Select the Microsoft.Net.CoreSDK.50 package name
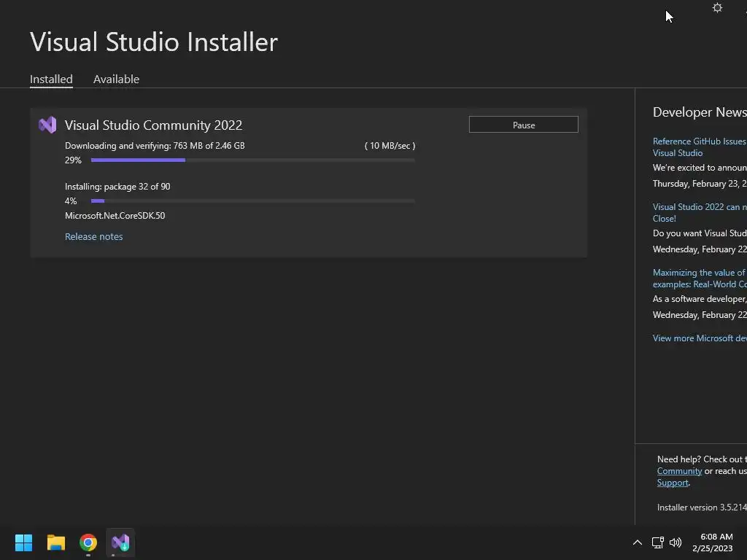This screenshot has width=747, height=560. 115,216
